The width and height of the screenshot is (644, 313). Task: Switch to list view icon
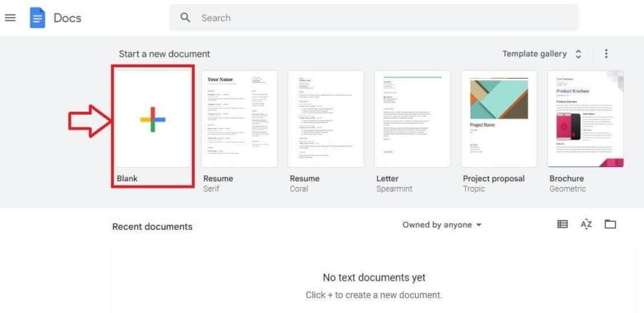[562, 224]
